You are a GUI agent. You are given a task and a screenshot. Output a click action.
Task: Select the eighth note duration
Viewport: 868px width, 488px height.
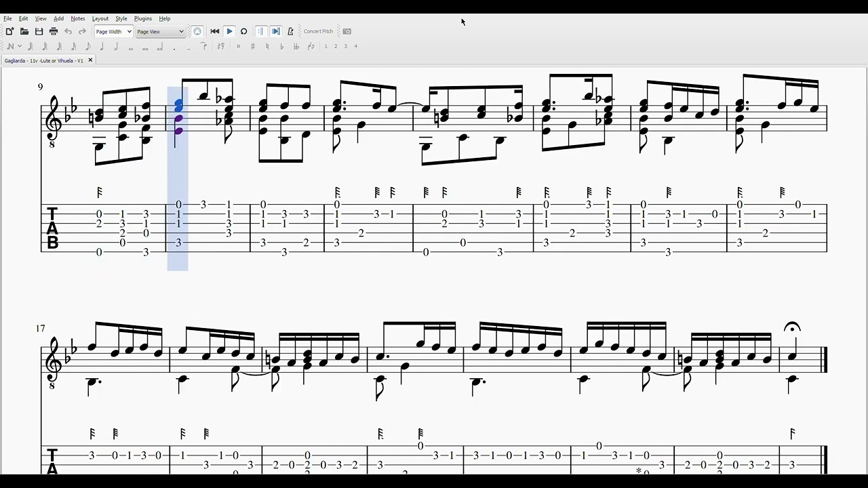click(x=87, y=46)
